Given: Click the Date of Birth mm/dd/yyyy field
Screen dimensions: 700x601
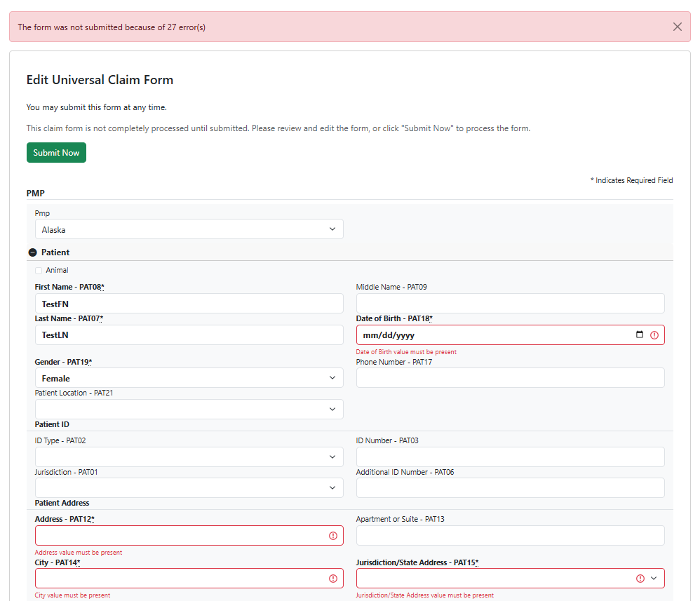Looking at the screenshot, I should point(510,335).
